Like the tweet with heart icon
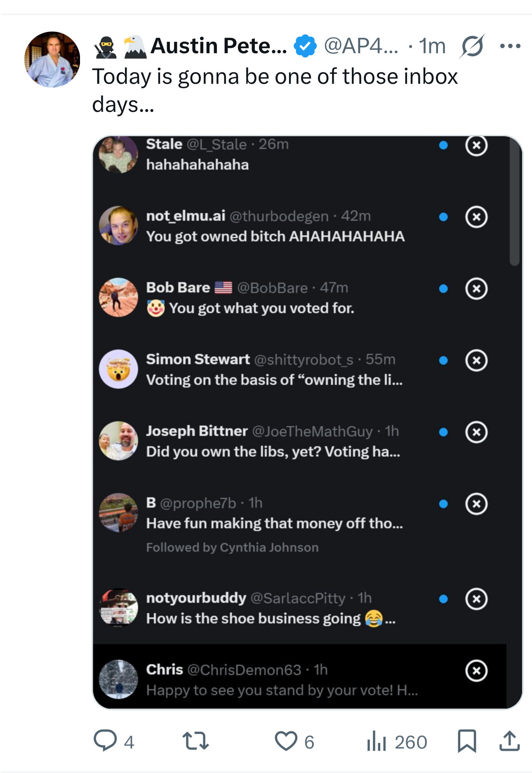This screenshot has height=773, width=532. coord(286,741)
